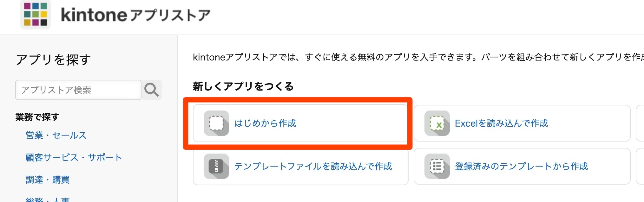Click the 業務で探す section heading
The width and height of the screenshot is (644, 202).
click(x=37, y=117)
